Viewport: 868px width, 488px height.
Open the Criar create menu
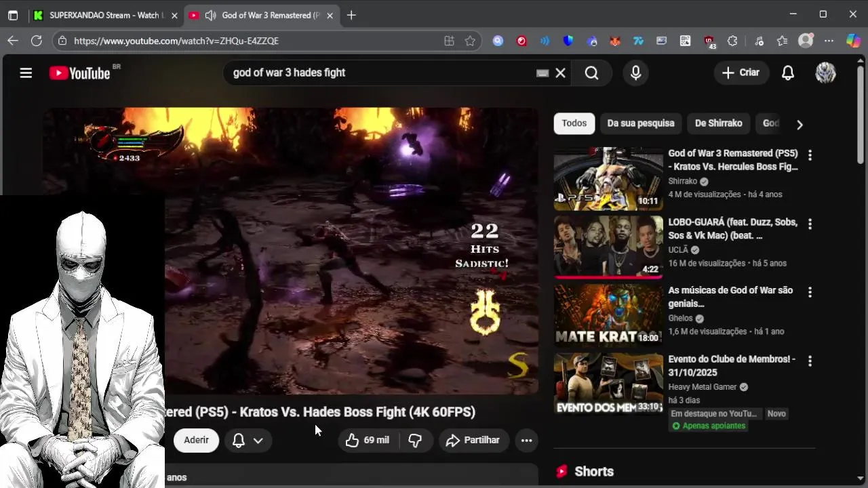741,73
